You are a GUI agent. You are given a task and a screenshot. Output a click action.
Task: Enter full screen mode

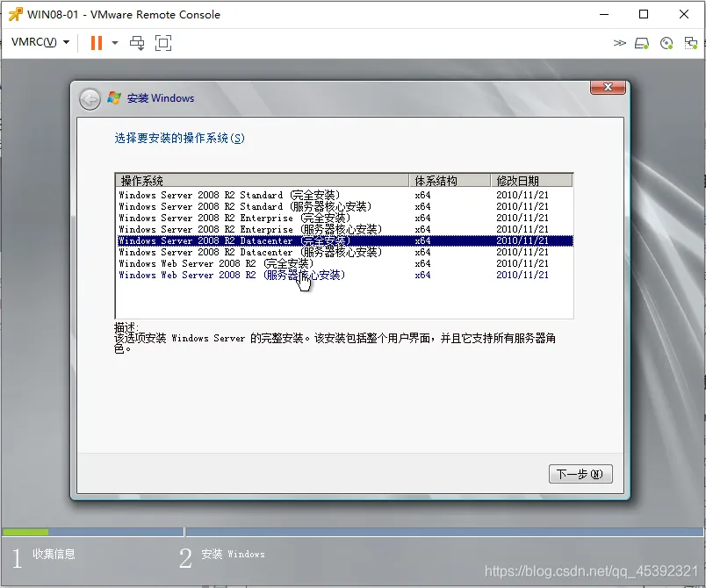(x=163, y=43)
